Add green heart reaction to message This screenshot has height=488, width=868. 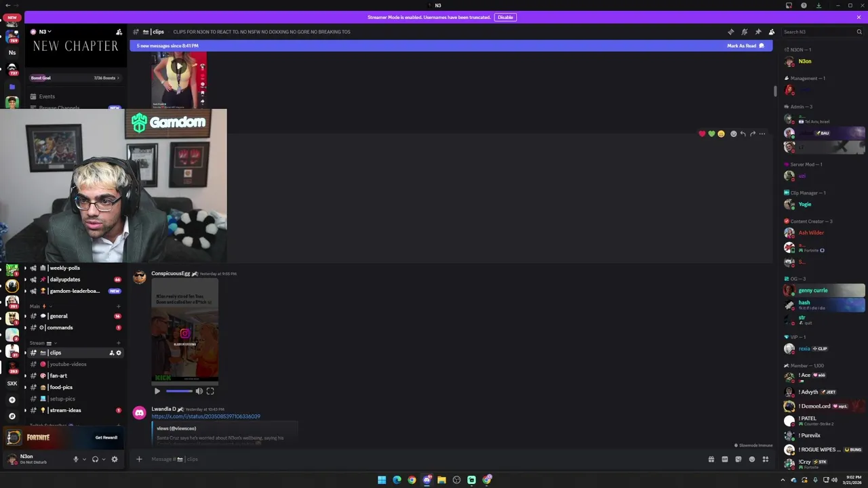click(x=711, y=134)
